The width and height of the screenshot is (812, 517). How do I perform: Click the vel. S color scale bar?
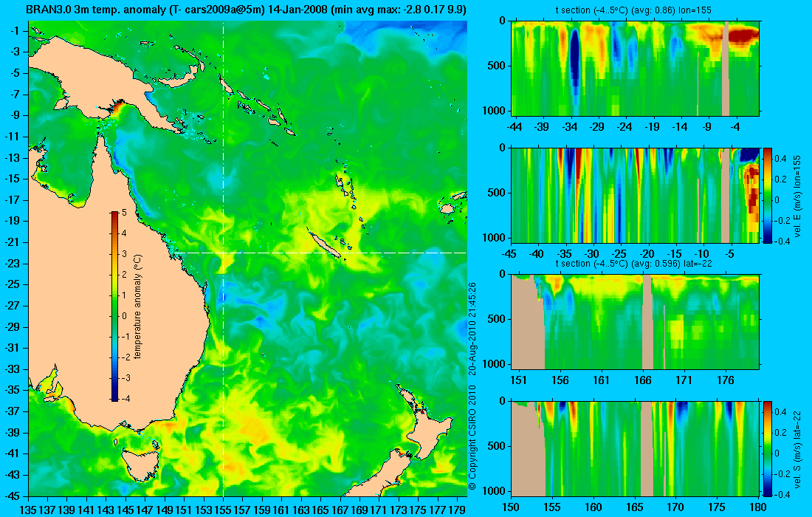pyautogui.click(x=767, y=448)
